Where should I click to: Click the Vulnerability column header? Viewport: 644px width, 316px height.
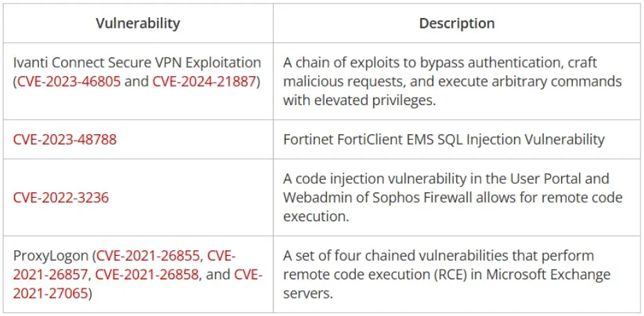(138, 23)
